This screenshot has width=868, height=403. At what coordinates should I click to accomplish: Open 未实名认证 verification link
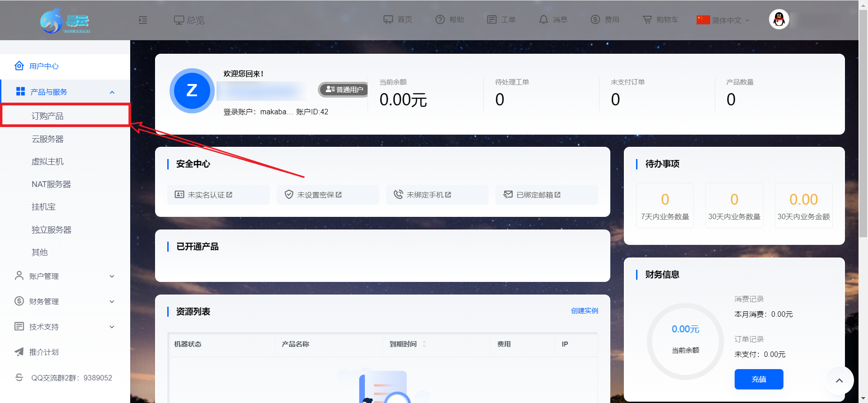tap(218, 195)
